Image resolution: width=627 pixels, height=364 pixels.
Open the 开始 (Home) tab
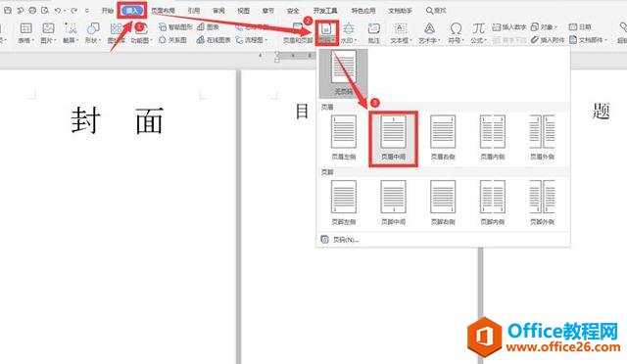tap(107, 11)
